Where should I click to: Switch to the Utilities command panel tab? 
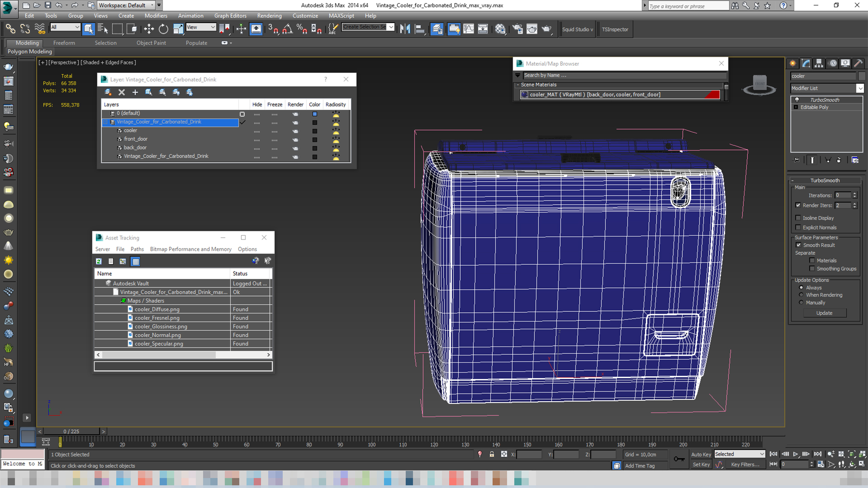(859, 63)
